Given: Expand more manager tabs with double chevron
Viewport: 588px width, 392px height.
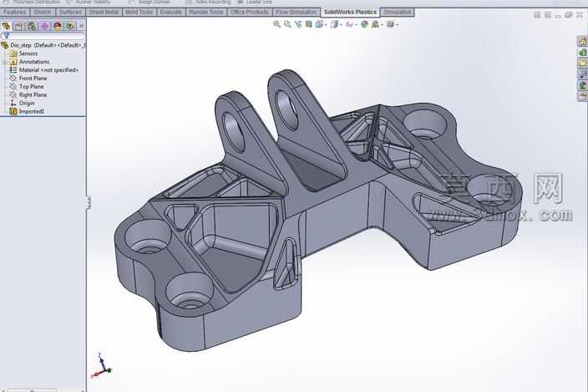Looking at the screenshot, I should pos(81,26).
